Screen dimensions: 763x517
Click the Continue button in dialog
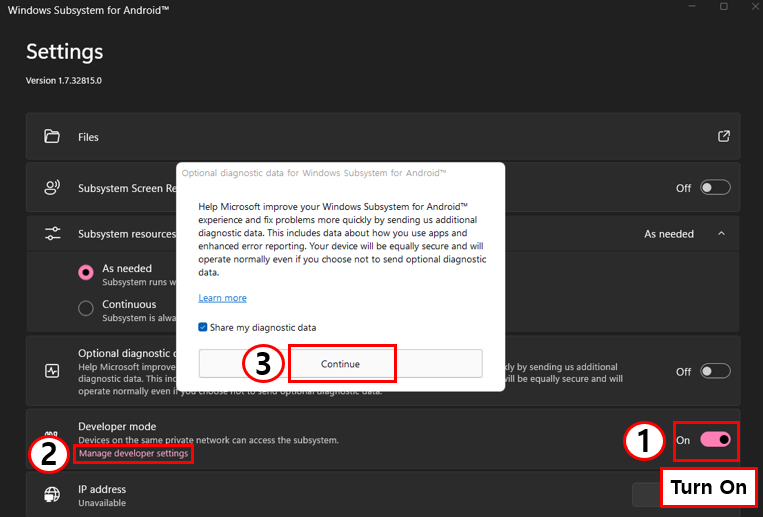[x=340, y=364]
